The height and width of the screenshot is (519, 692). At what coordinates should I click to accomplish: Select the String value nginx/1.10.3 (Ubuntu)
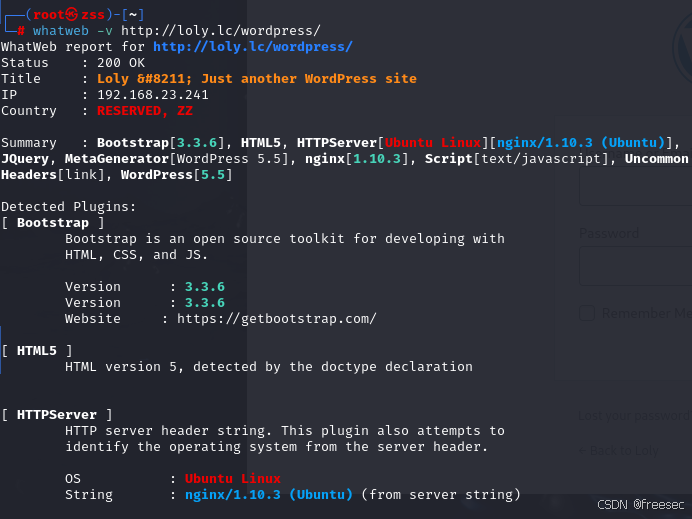click(x=269, y=495)
